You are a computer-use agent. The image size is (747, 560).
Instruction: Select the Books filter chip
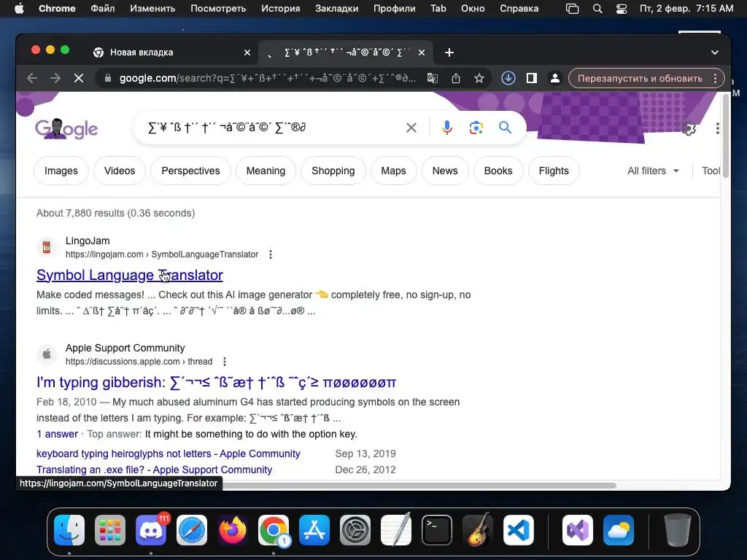(498, 171)
